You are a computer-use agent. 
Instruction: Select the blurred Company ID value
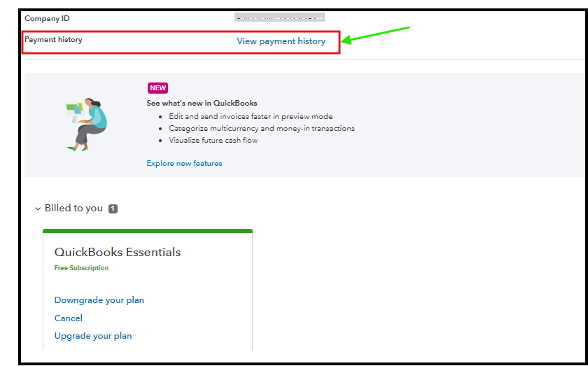[x=279, y=17]
